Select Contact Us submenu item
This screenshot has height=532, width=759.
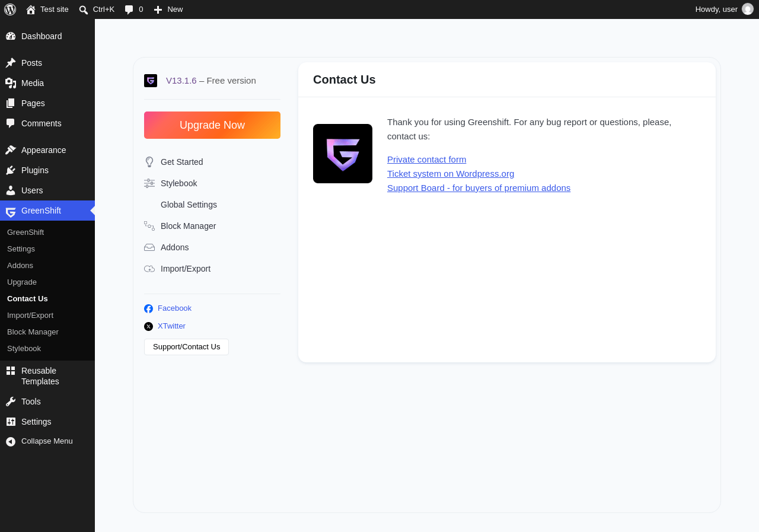(27, 299)
